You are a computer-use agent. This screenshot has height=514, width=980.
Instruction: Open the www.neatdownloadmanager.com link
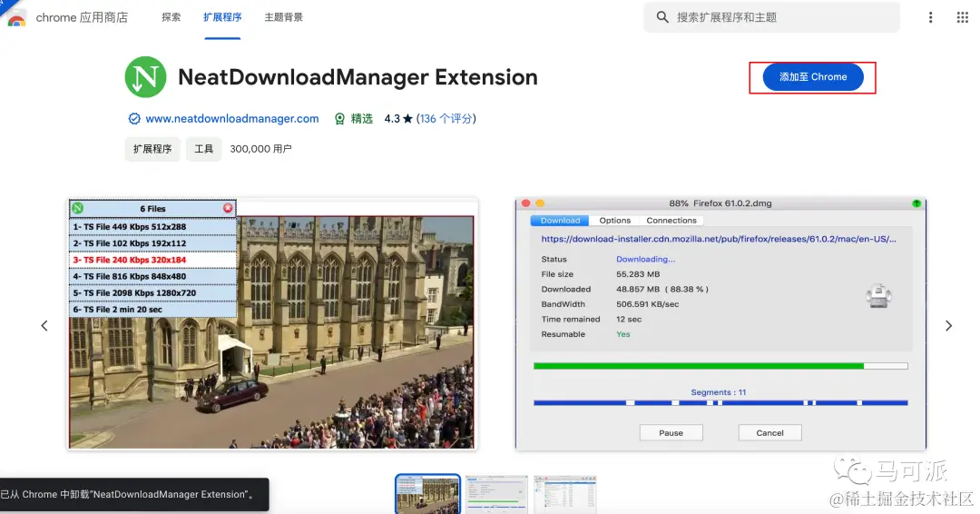point(232,119)
